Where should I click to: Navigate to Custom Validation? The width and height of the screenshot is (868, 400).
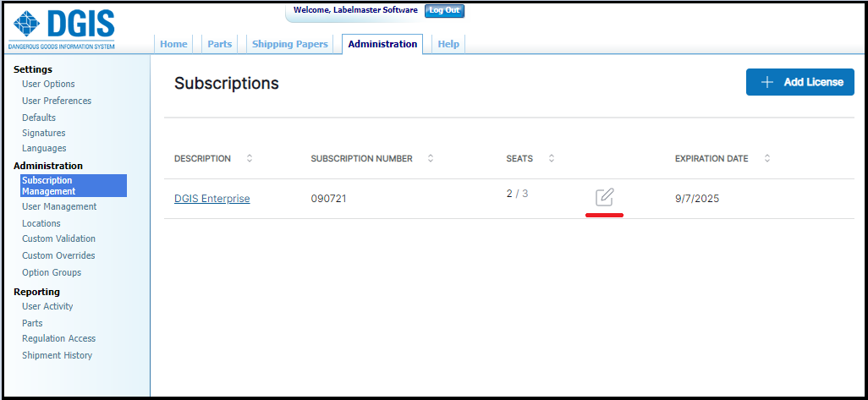pyautogui.click(x=58, y=238)
